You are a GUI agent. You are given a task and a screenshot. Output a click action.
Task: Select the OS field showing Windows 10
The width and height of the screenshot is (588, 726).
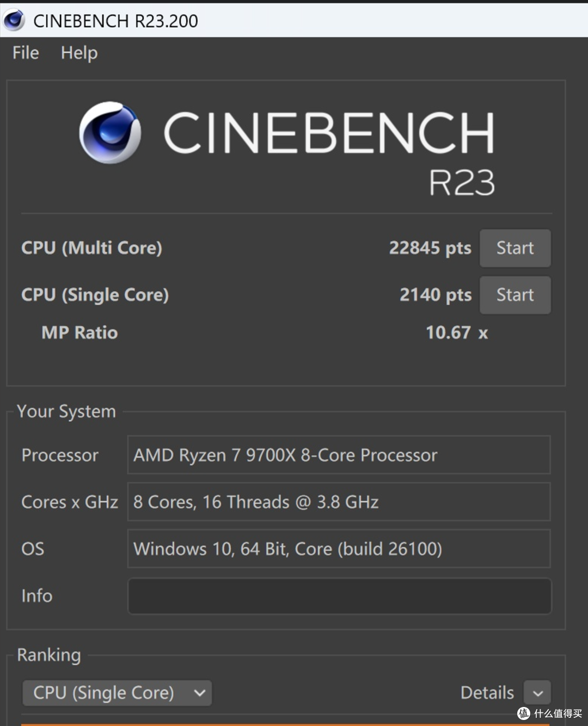click(339, 549)
